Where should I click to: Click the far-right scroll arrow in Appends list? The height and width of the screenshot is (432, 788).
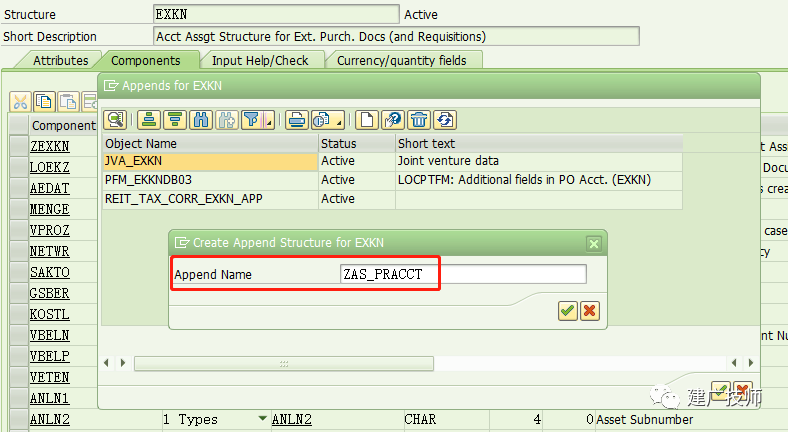click(x=751, y=363)
